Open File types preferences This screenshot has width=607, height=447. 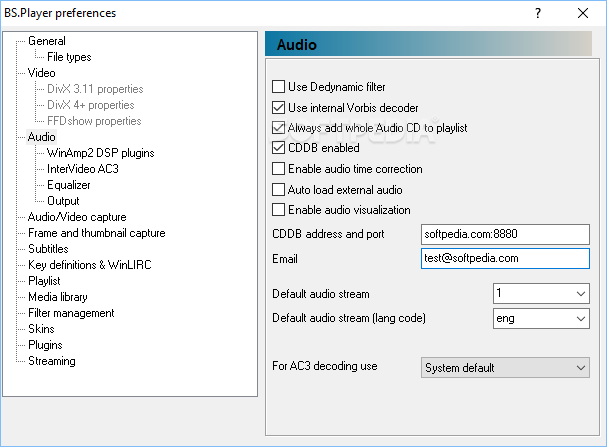tap(69, 57)
